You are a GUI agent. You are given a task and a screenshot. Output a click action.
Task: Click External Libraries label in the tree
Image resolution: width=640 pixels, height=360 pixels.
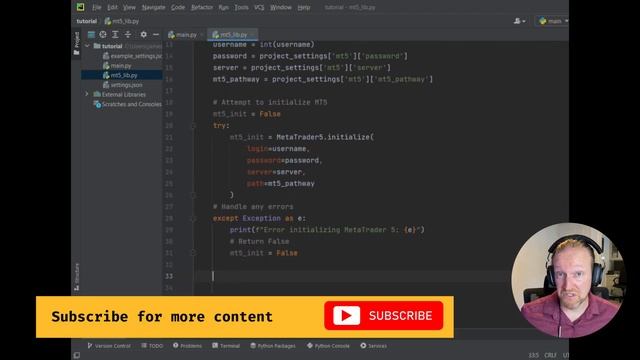coord(124,94)
